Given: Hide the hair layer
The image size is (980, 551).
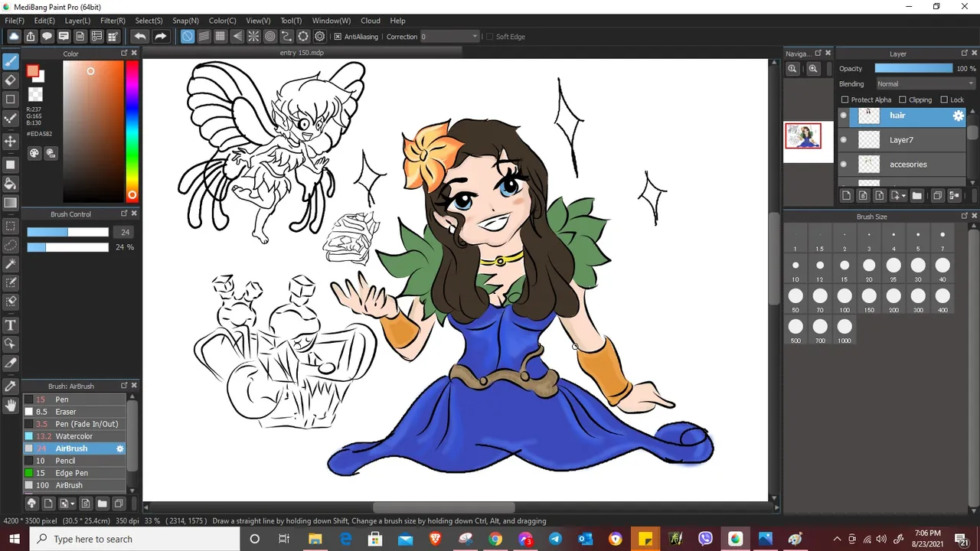Looking at the screenshot, I should pyautogui.click(x=844, y=116).
